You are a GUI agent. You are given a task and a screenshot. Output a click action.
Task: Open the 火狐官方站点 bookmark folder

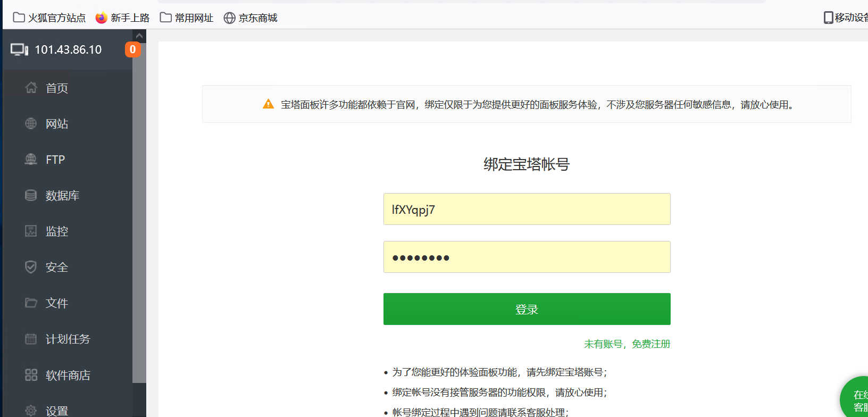pos(49,18)
